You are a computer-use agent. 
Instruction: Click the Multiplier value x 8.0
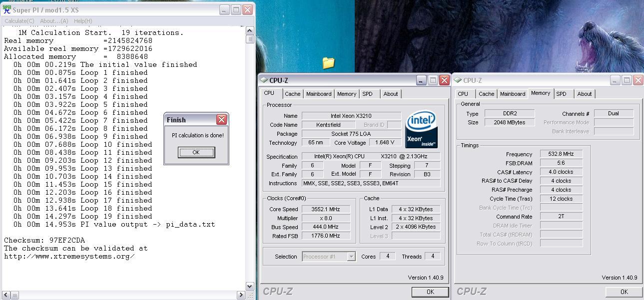pyautogui.click(x=326, y=218)
